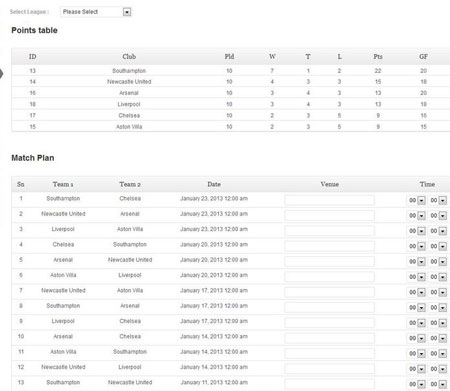
Task: Click the Points table heading
Action: [34, 30]
